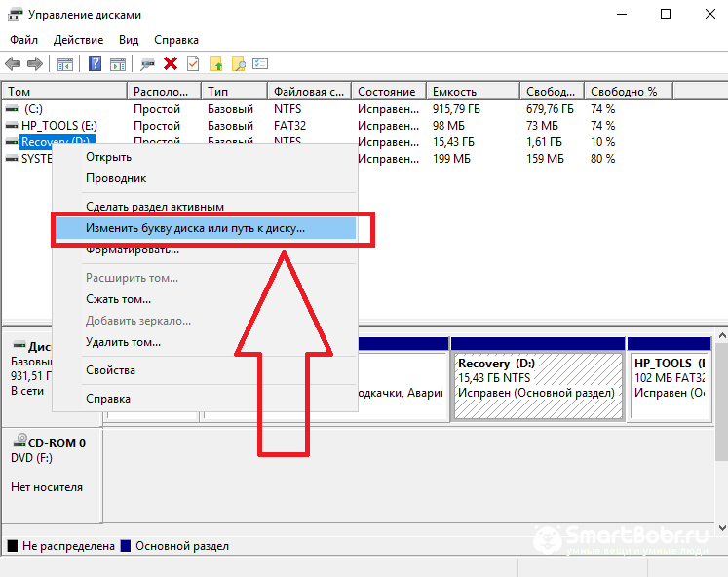Click the Forward arrow in toolbar

pyautogui.click(x=35, y=63)
